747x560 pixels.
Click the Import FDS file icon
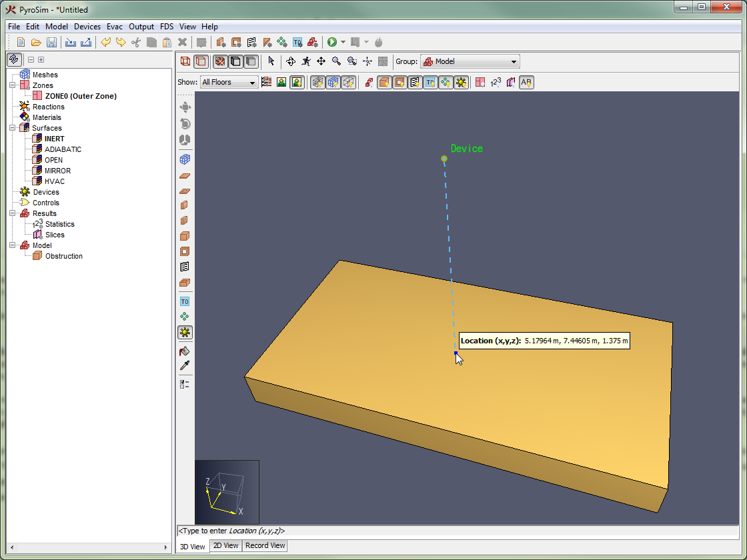[x=71, y=43]
